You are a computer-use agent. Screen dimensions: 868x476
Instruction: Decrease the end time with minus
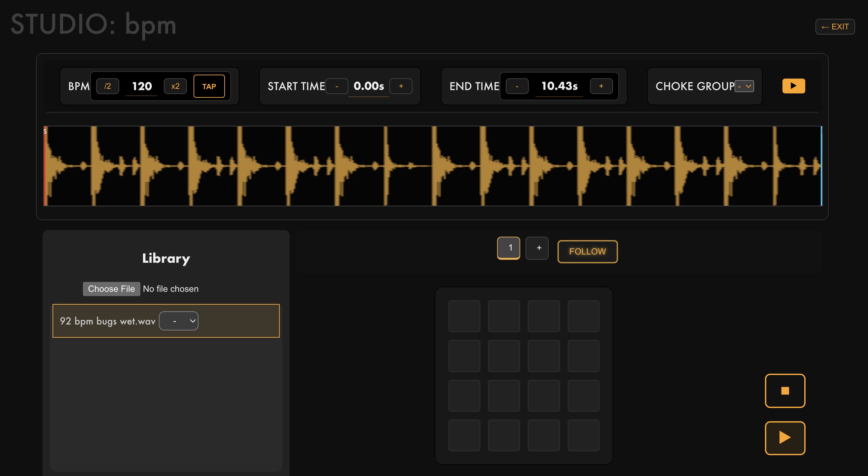517,86
